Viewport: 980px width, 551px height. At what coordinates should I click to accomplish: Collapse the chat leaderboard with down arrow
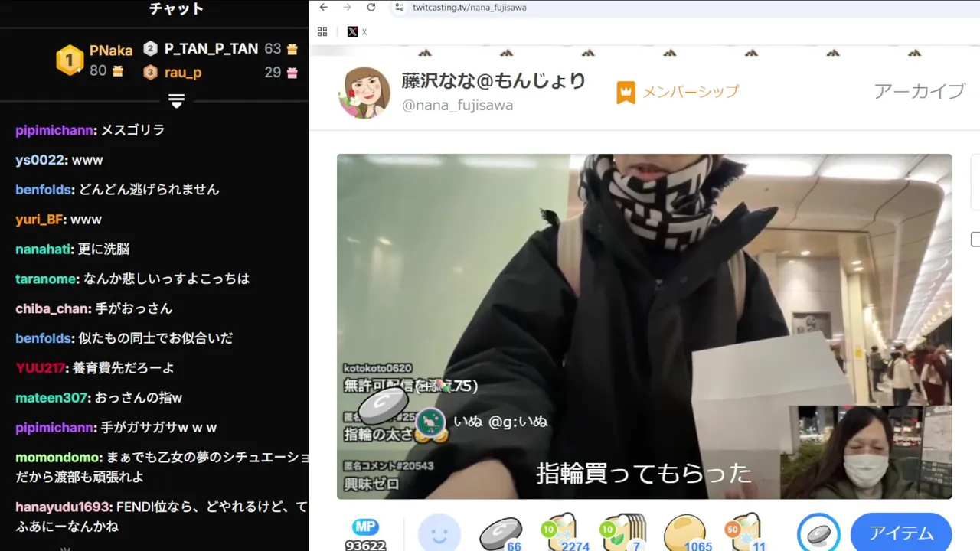177,101
